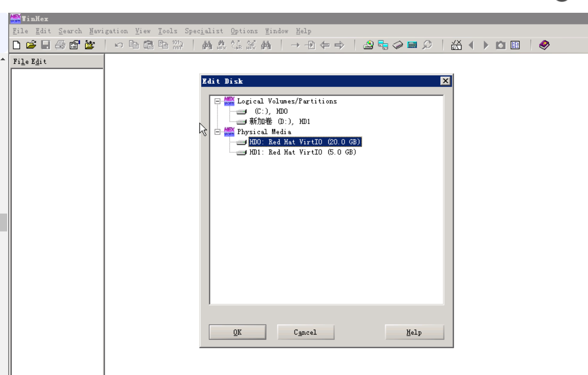
Task: Select the Physical Media label
Action: pos(264,132)
